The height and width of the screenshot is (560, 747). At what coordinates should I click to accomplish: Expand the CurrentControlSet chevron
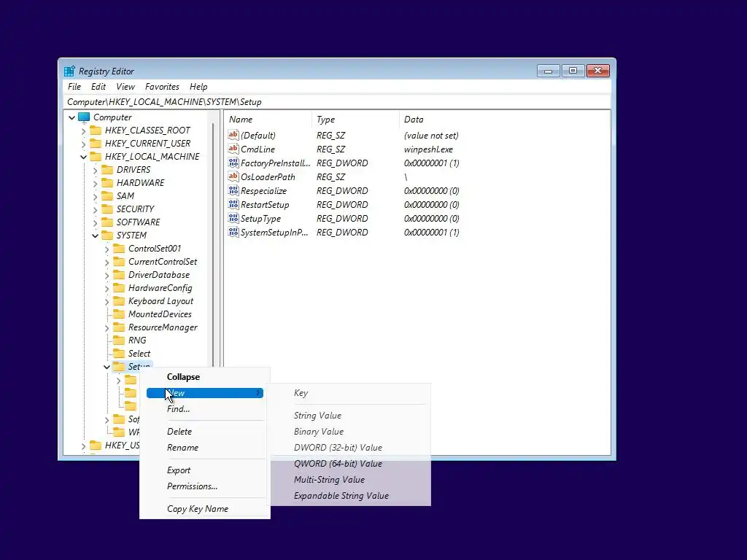pos(107,262)
